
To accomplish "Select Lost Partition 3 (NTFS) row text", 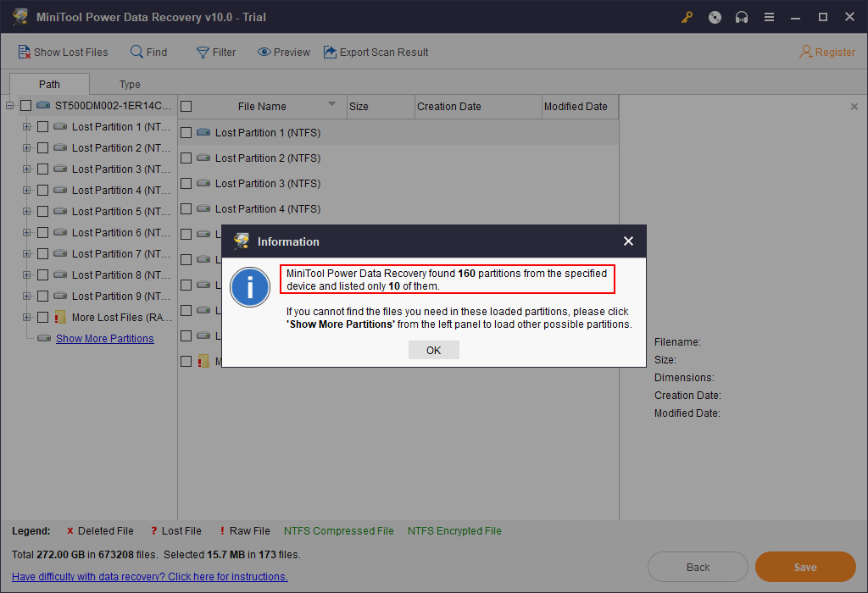I will click(268, 184).
